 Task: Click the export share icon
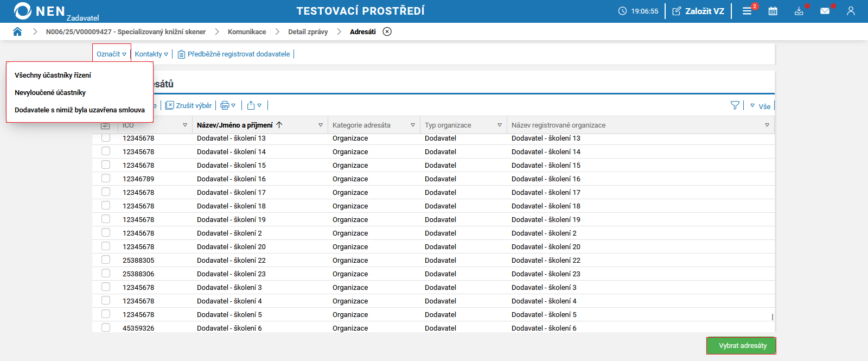click(251, 105)
